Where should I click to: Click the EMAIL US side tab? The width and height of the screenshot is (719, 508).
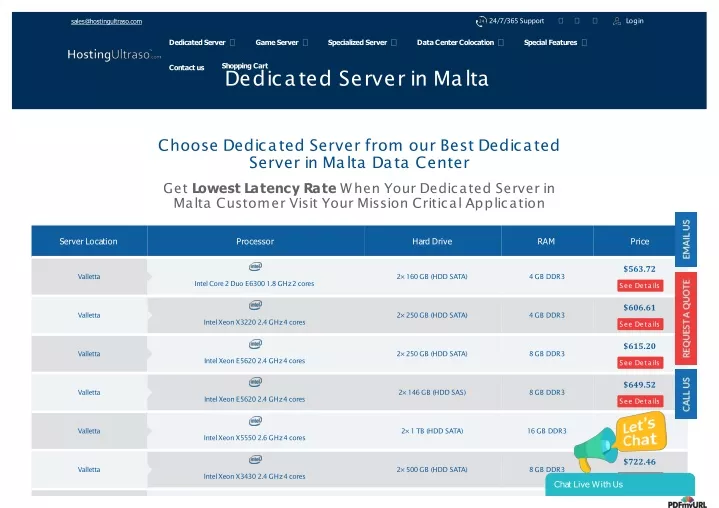[x=686, y=239]
